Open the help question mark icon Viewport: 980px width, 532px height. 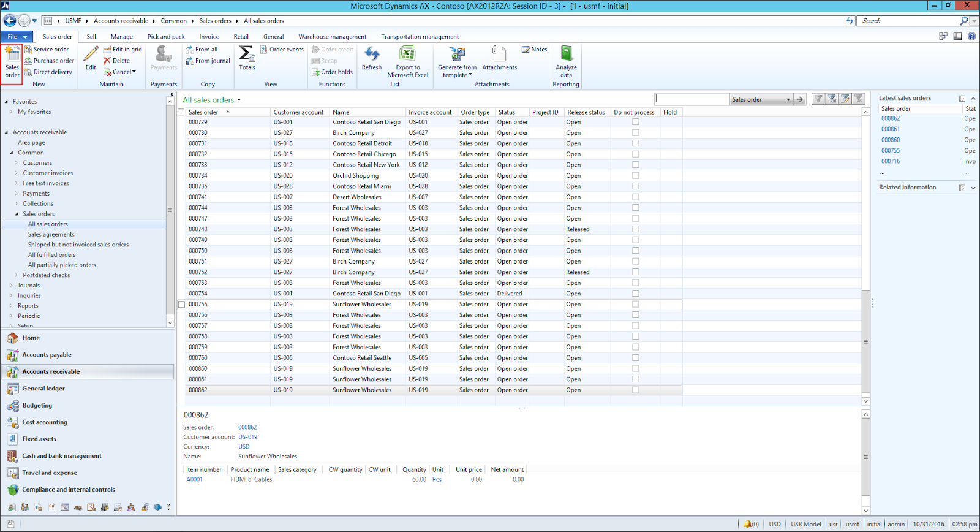971,36
